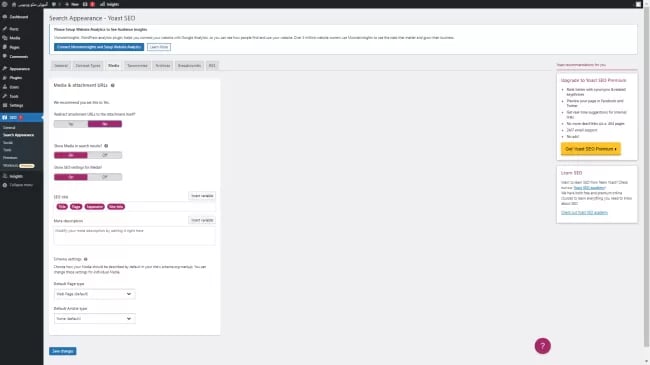
Task: Open the WordPress logo menu
Action: (x=5, y=4)
